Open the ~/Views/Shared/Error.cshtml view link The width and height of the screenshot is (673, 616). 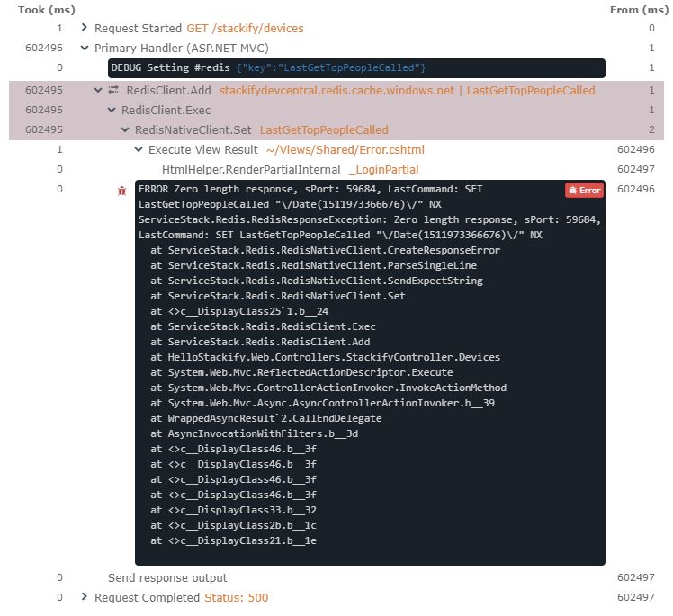coord(345,149)
